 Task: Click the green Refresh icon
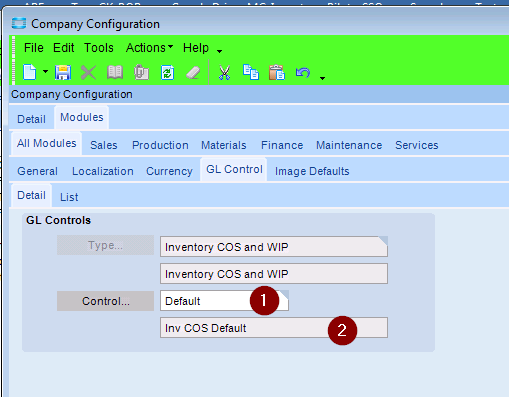click(x=167, y=72)
